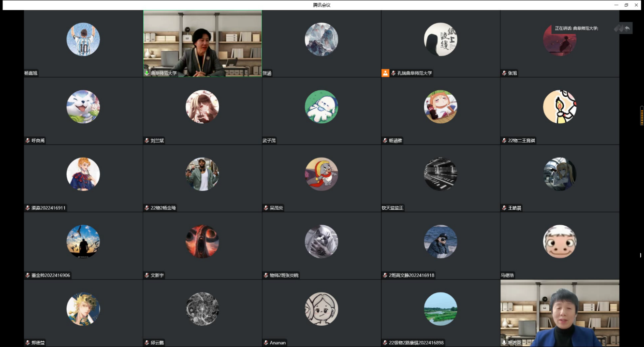
Task: Click the next page arrow on right edge
Action: [641, 255]
